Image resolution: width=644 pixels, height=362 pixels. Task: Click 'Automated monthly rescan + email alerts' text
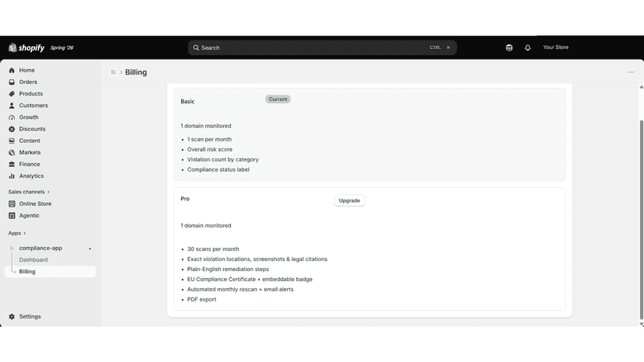(x=240, y=289)
